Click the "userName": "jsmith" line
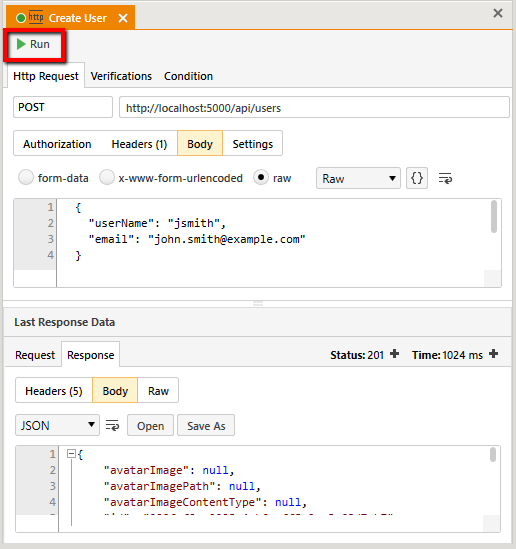 (x=157, y=223)
